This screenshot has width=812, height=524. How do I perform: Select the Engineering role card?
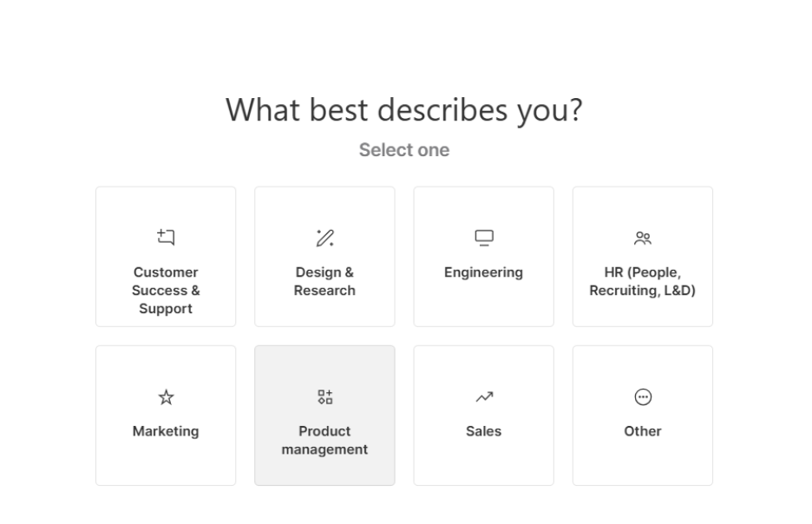483,256
